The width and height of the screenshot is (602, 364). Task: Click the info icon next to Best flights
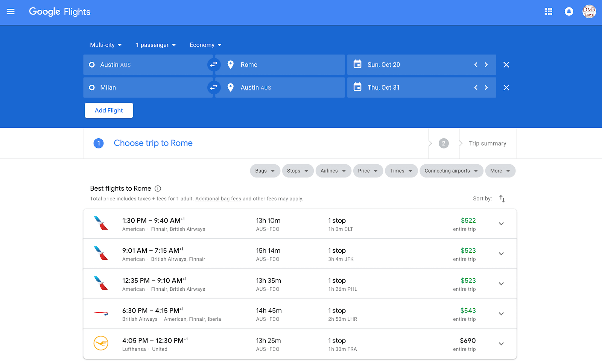(x=158, y=188)
